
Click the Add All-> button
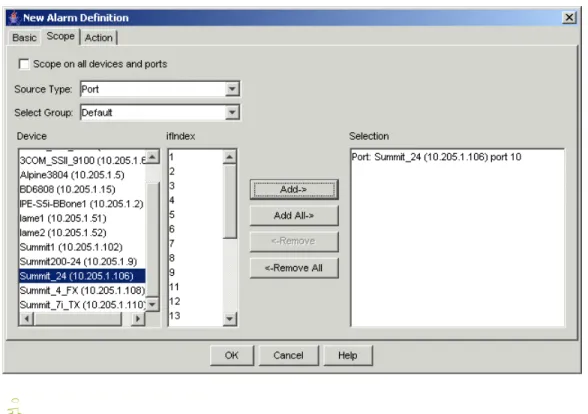click(x=294, y=216)
